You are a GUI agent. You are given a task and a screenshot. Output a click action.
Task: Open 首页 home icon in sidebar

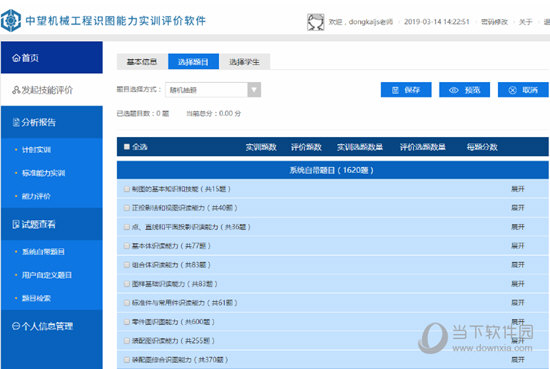click(16, 58)
